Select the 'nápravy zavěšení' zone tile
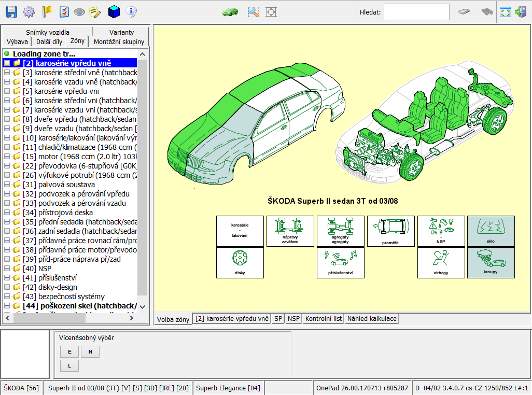Image resolution: width=532 pixels, height=395 pixels. coord(290,231)
